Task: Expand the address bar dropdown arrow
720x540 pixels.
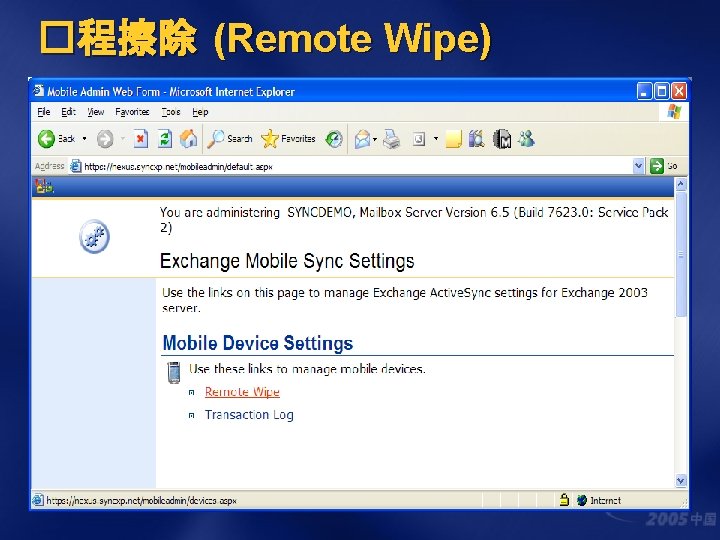Action: 638,166
